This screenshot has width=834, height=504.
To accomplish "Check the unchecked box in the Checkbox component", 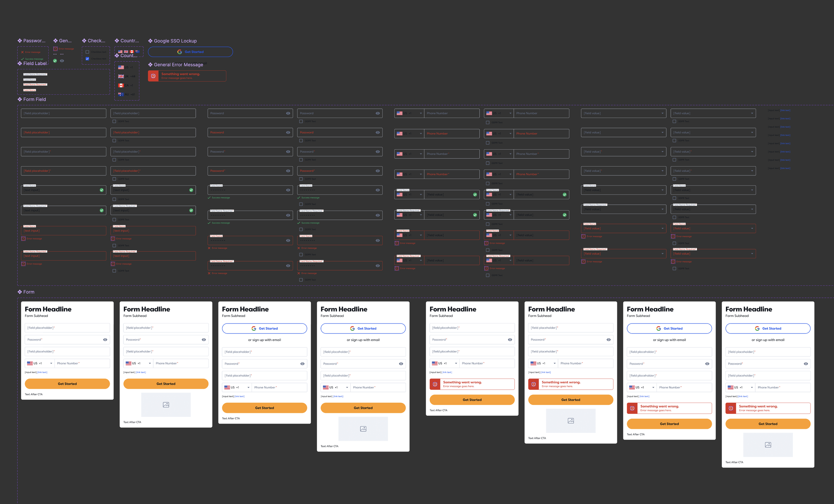I will 87,52.
